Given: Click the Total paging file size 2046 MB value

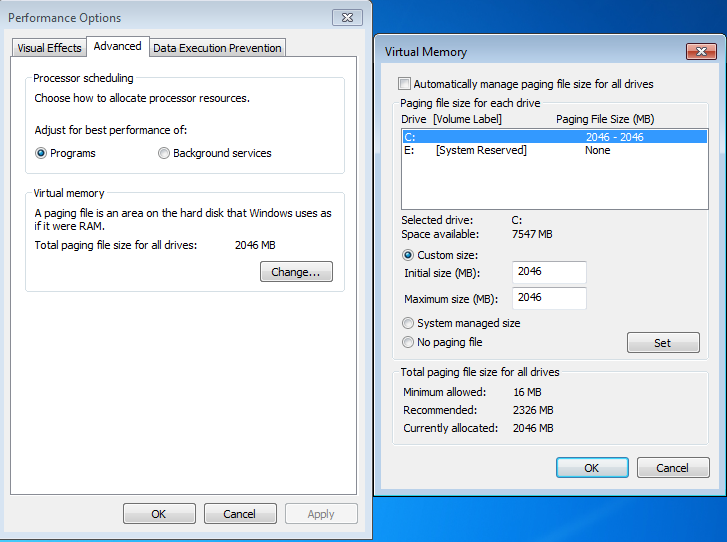Looking at the screenshot, I should coord(255,245).
